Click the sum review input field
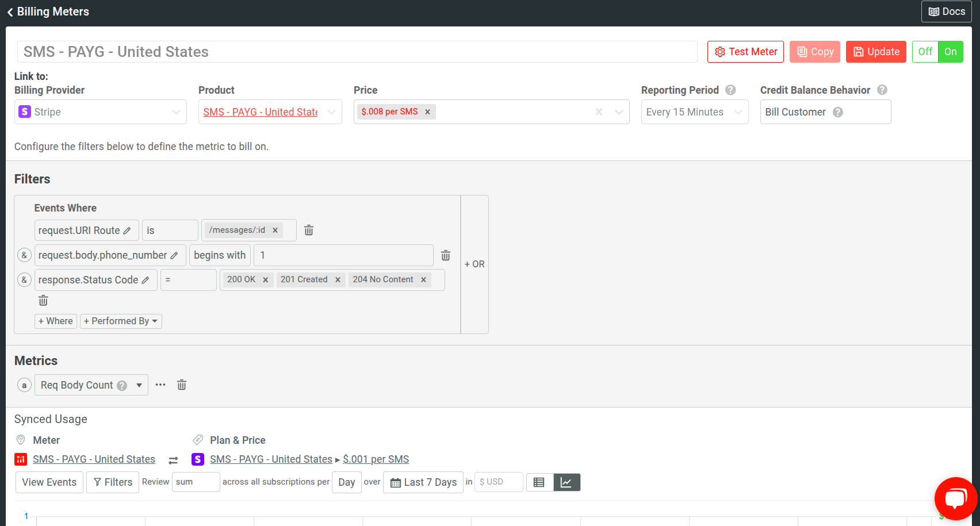Viewport: 980px width, 526px height. (196, 482)
